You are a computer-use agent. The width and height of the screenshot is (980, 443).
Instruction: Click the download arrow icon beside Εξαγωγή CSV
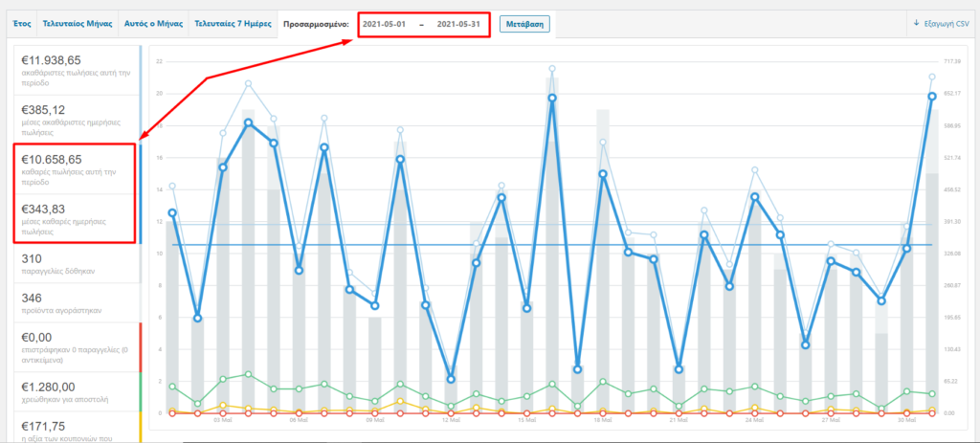[918, 23]
